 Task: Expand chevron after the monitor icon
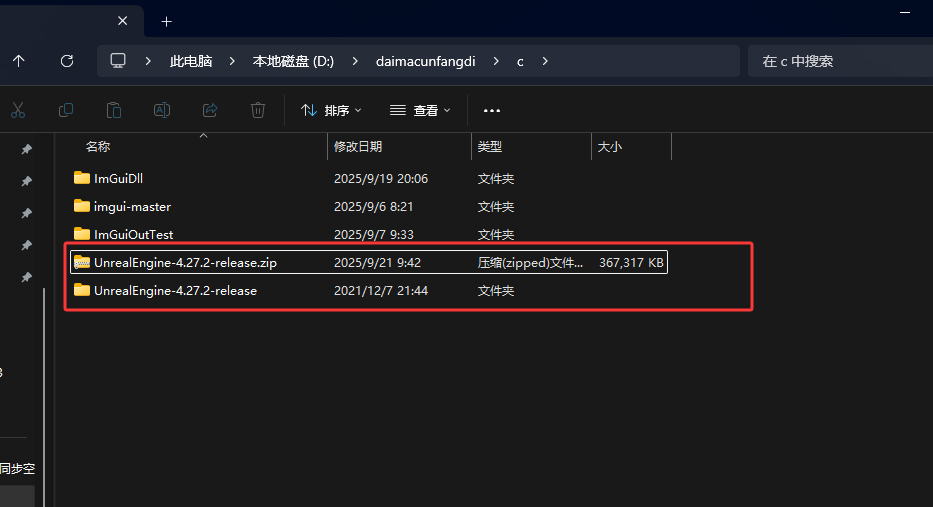click(148, 61)
